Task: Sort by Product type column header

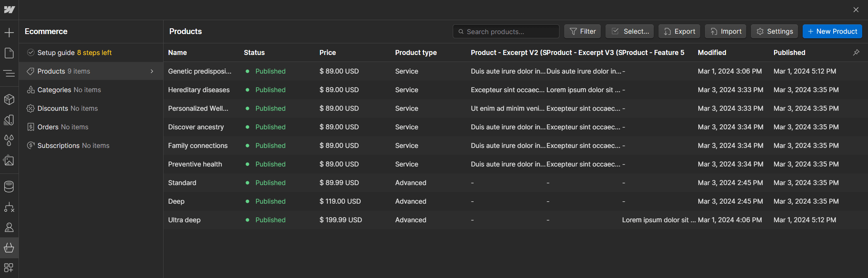Action: point(416,53)
